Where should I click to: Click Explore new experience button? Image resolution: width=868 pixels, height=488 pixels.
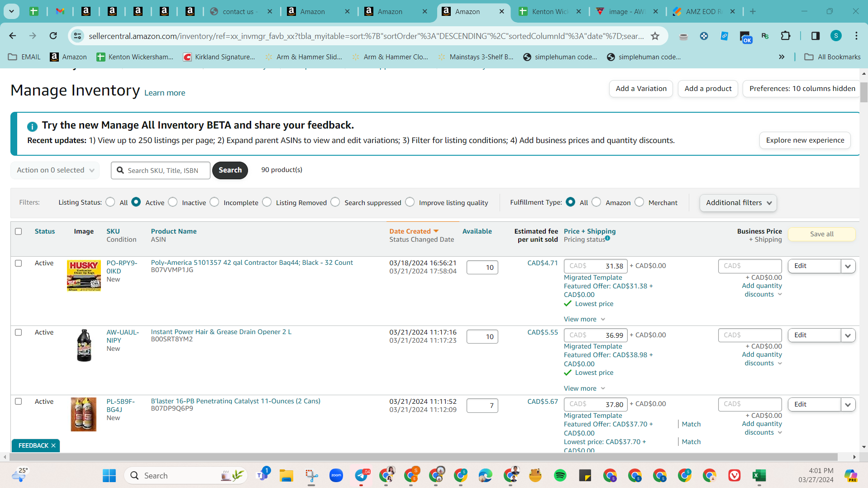click(x=805, y=140)
